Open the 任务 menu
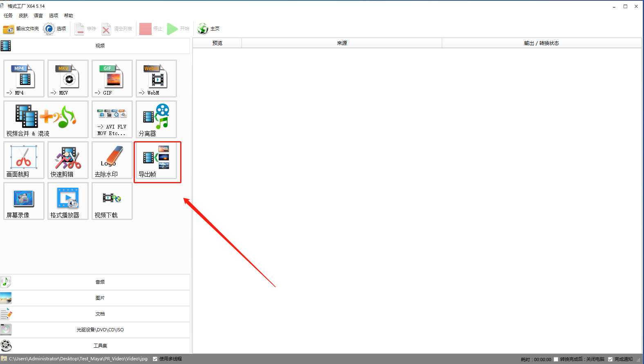The height and width of the screenshot is (364, 644). 8,16
